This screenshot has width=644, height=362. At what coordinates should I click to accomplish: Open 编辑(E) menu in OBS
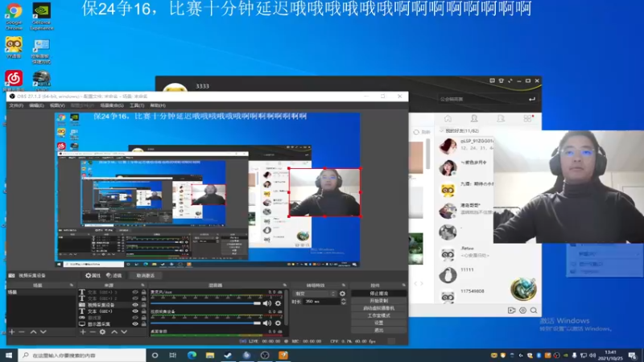[36, 105]
